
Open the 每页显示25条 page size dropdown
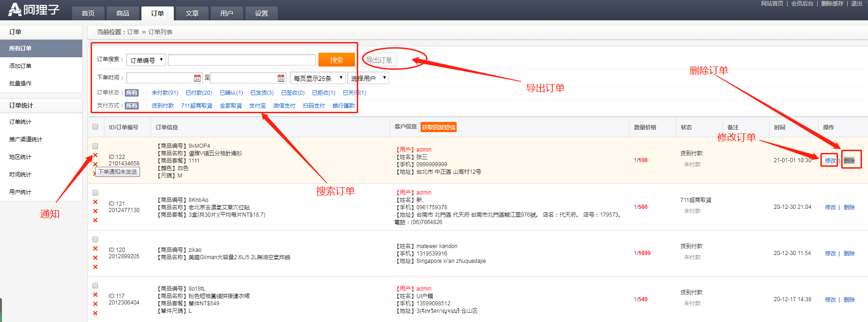point(318,78)
